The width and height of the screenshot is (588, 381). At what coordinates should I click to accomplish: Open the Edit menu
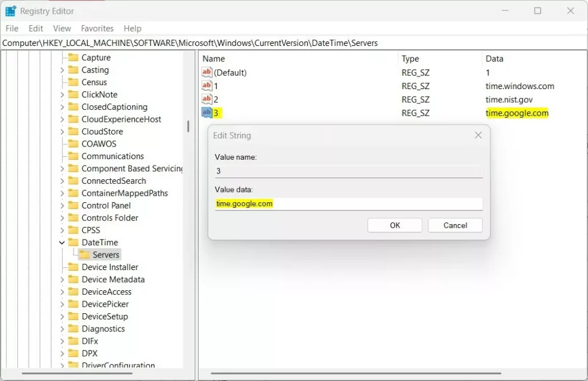36,29
